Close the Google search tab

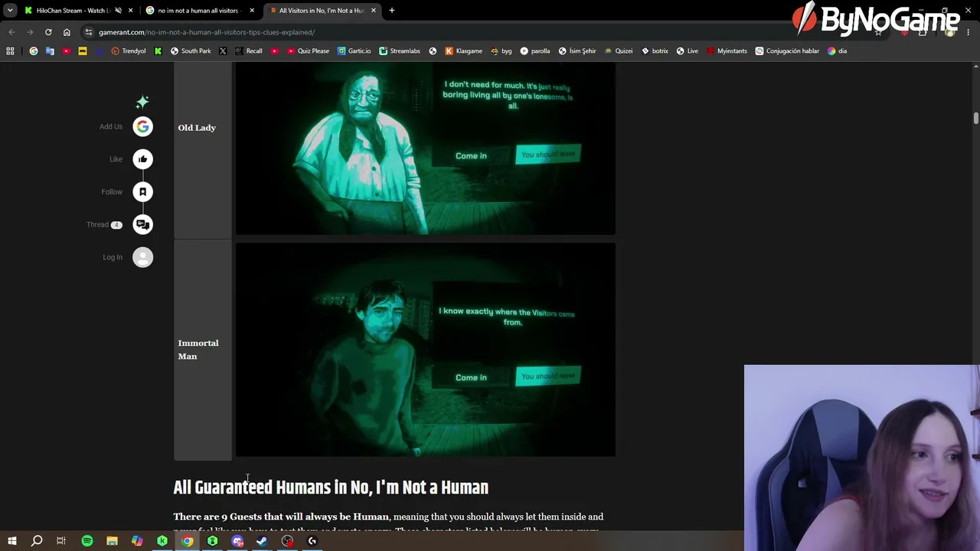click(252, 11)
